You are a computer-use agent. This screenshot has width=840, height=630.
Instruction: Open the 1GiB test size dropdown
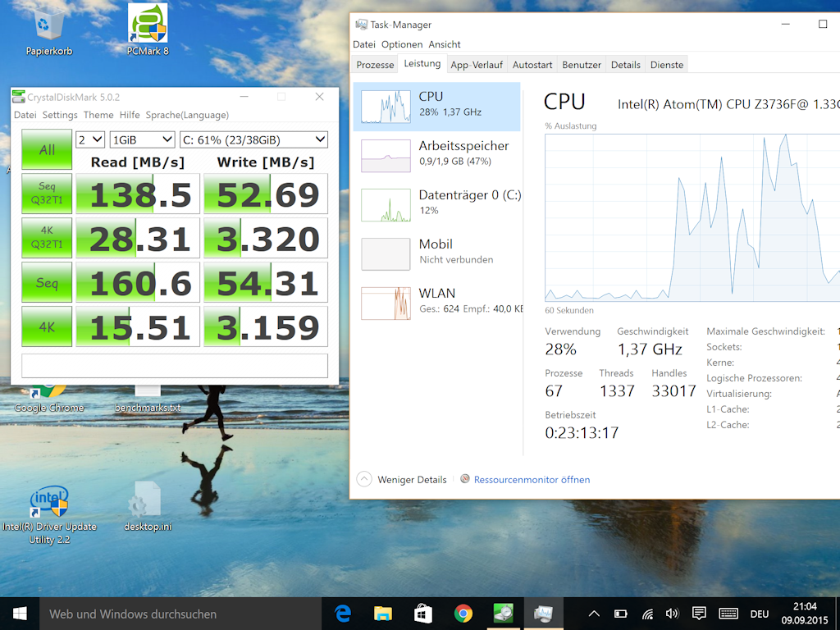pos(143,139)
